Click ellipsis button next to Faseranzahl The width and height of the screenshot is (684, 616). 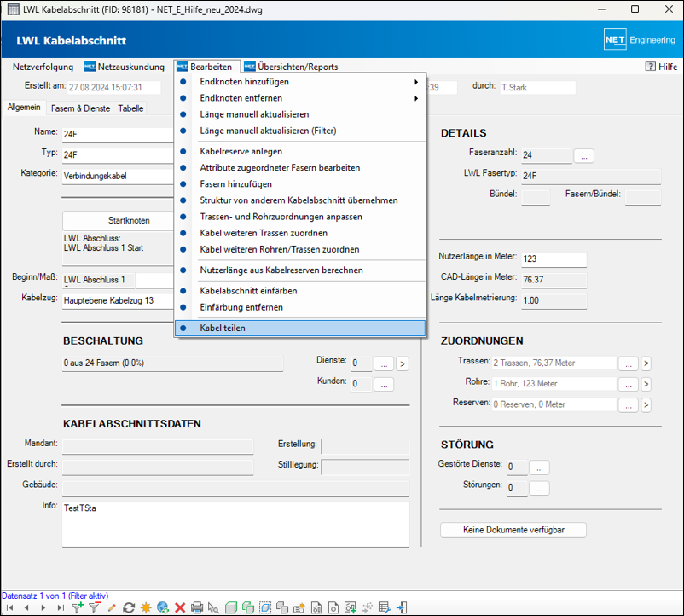[x=583, y=156]
